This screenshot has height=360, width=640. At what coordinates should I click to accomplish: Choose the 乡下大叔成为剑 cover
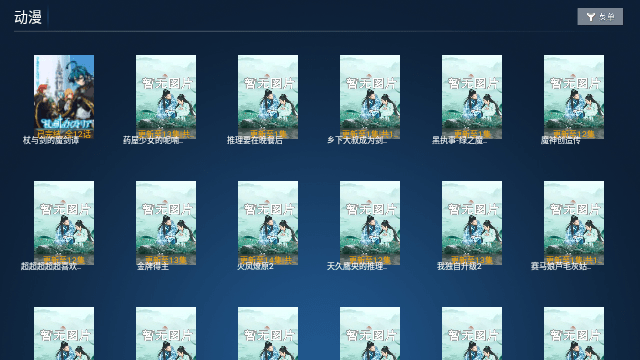pos(370,97)
